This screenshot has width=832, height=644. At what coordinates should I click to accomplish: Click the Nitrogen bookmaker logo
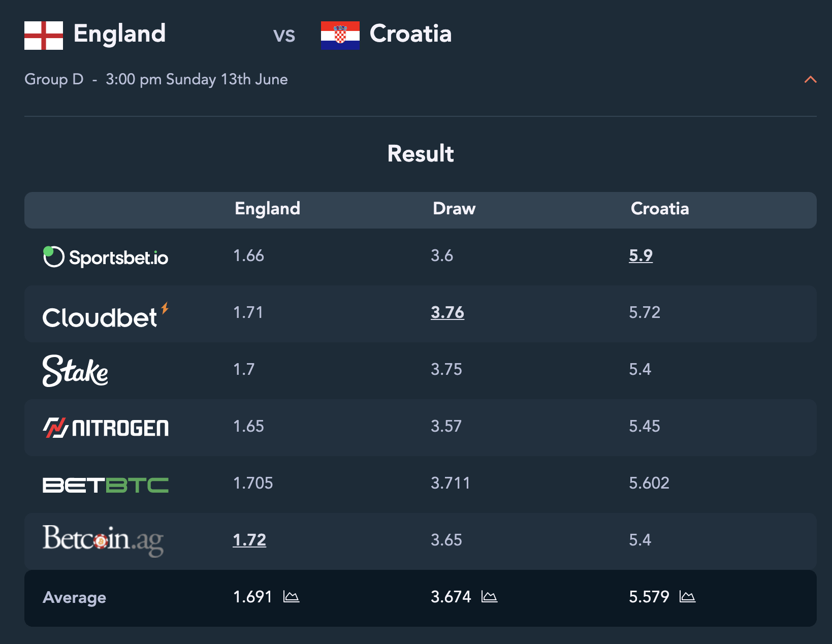point(106,428)
